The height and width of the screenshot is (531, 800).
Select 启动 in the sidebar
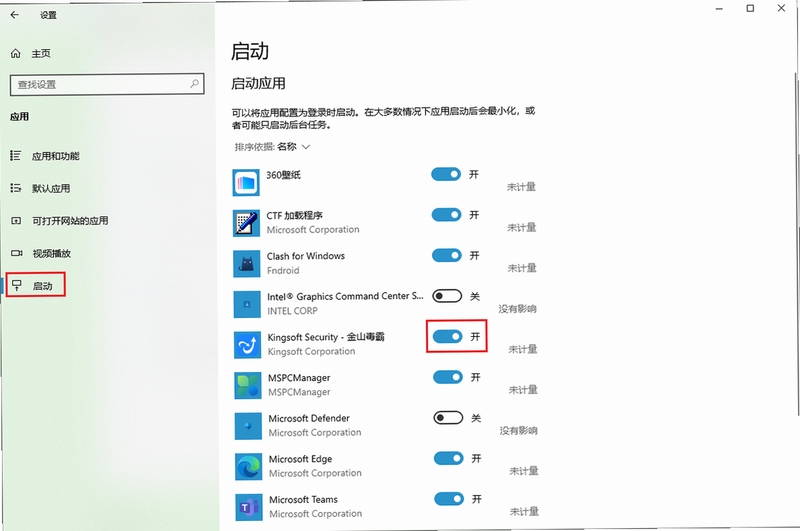[x=36, y=286]
